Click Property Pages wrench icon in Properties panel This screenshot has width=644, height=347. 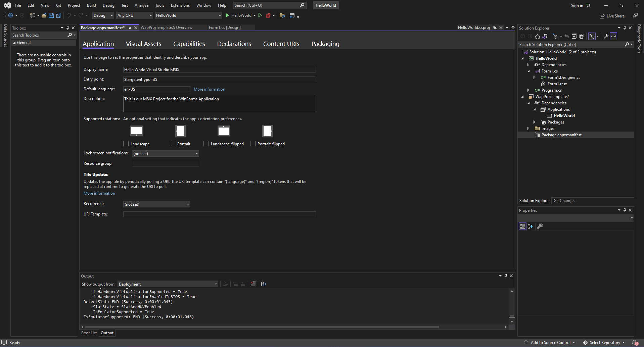pyautogui.click(x=540, y=226)
